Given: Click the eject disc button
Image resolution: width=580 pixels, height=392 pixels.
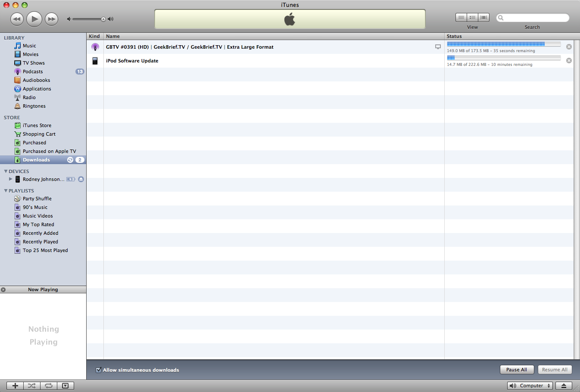Looking at the screenshot, I should coord(564,386).
